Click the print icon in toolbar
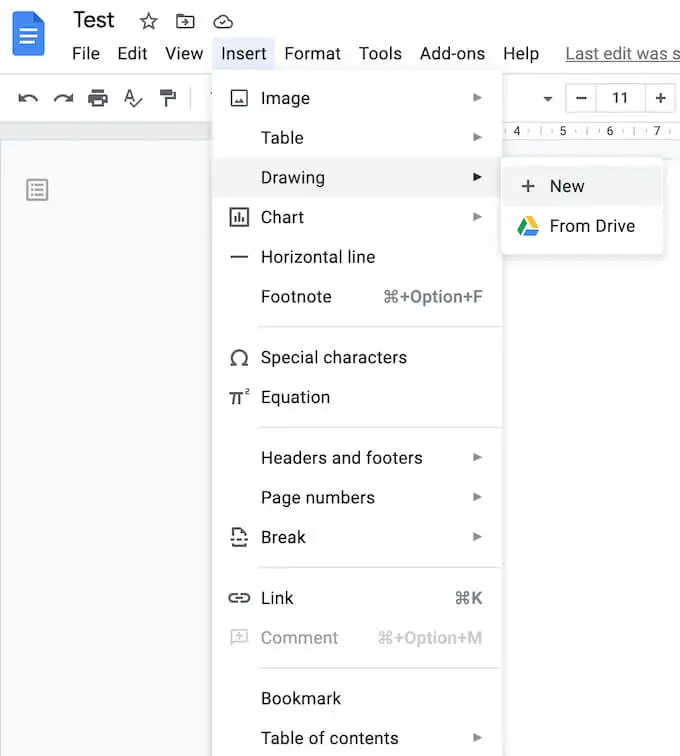 point(98,98)
